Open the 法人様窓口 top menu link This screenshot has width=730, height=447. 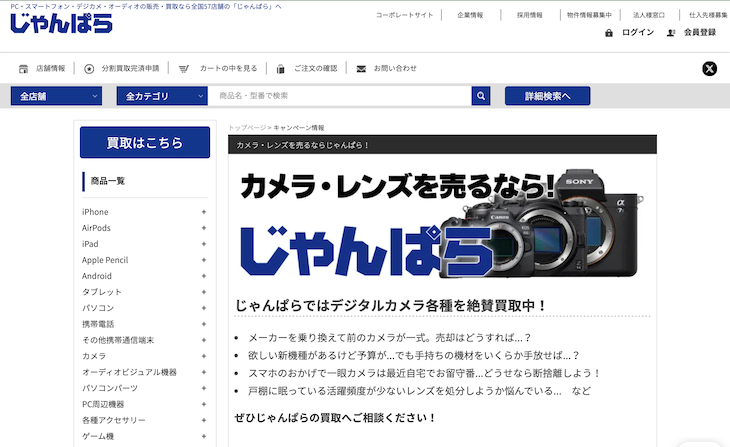coord(649,15)
